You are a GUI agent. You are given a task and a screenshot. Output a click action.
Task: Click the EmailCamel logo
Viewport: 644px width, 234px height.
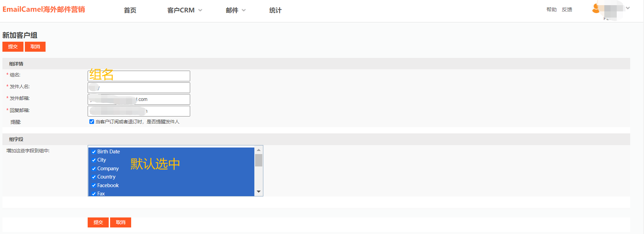44,9
